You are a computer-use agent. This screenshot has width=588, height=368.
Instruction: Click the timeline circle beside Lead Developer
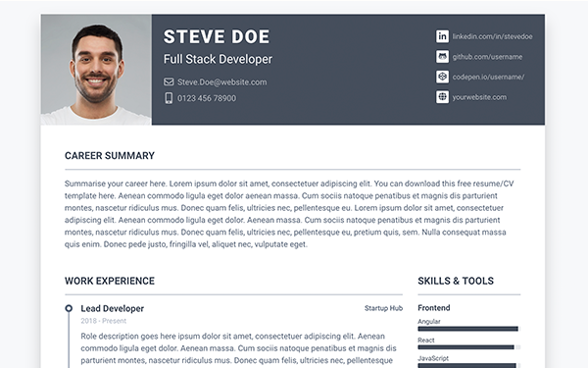(x=69, y=308)
